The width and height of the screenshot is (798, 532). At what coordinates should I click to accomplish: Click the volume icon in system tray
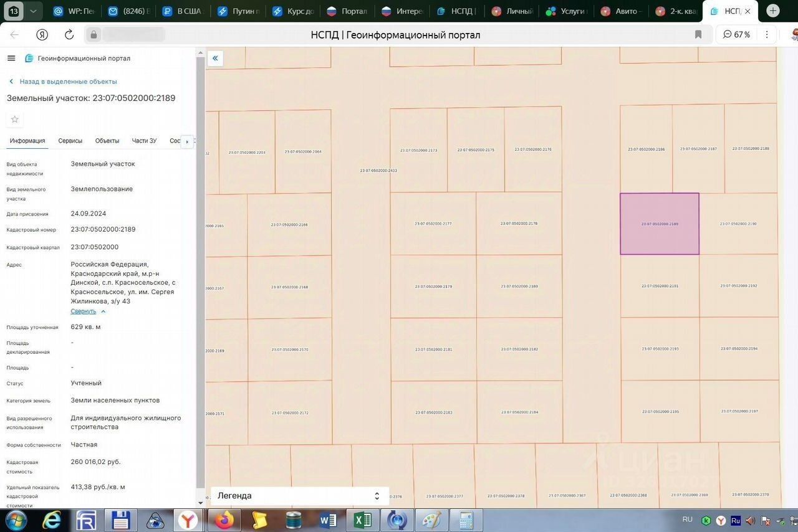(x=751, y=520)
